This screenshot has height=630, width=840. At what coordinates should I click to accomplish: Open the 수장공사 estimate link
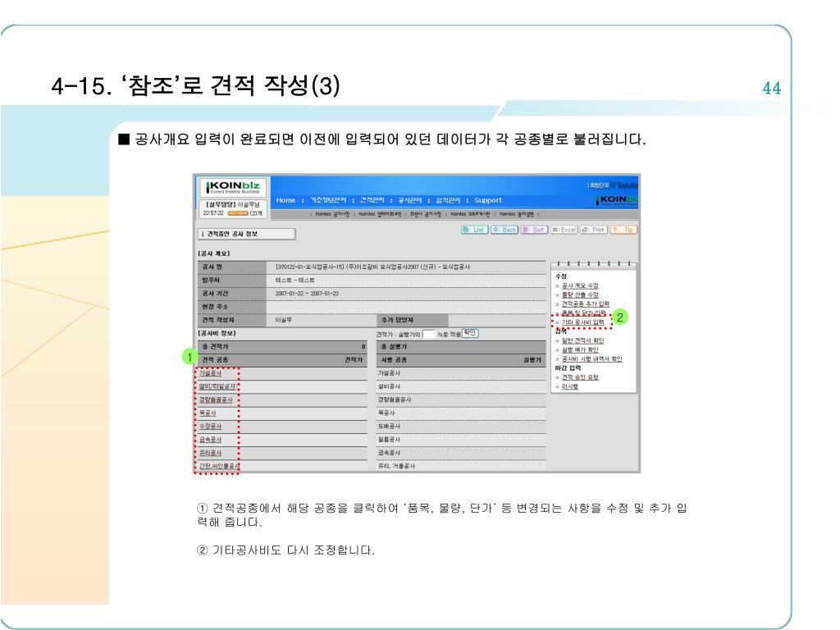(x=210, y=427)
